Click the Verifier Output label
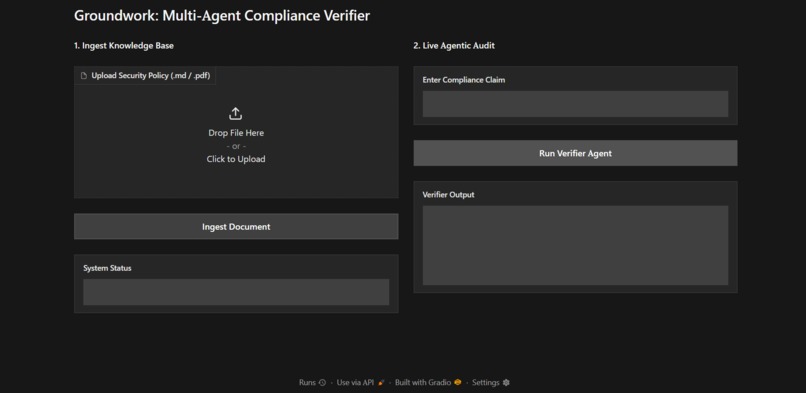806x393 pixels. coord(448,195)
